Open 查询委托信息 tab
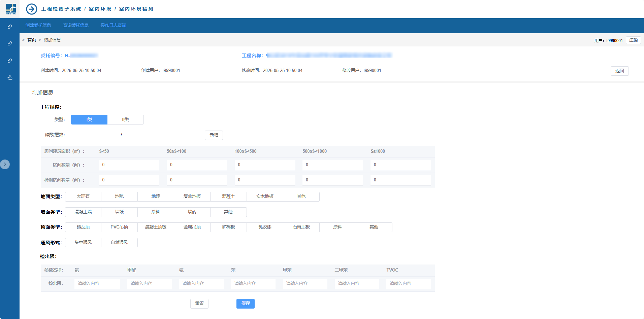644x319 pixels. click(x=76, y=26)
